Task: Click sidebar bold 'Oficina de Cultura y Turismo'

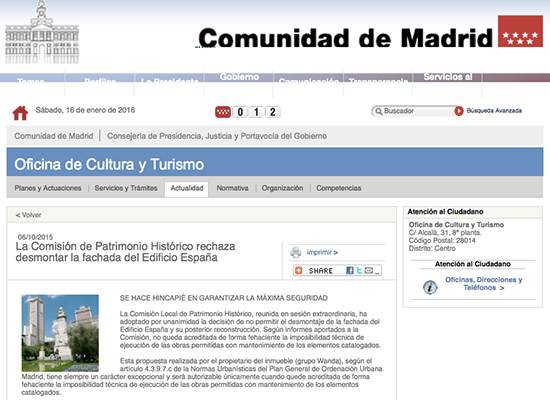Action: tap(456, 225)
